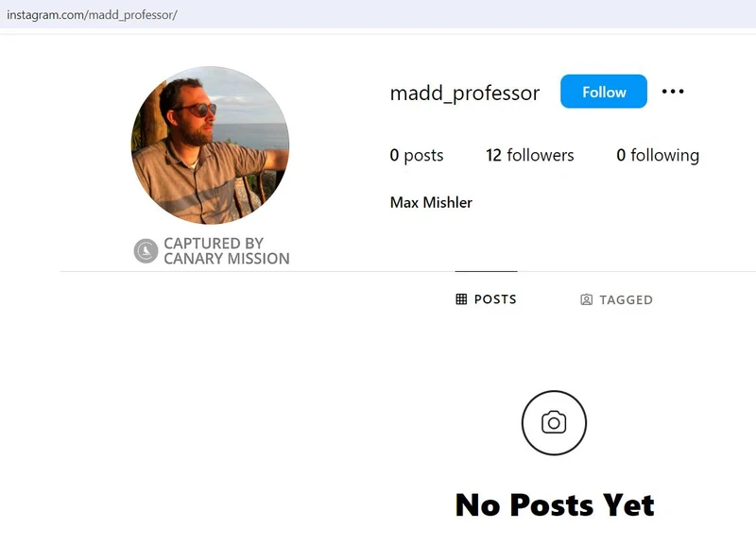756x545 pixels.
Task: Click the Canary Mission bird logo
Action: pyautogui.click(x=146, y=251)
